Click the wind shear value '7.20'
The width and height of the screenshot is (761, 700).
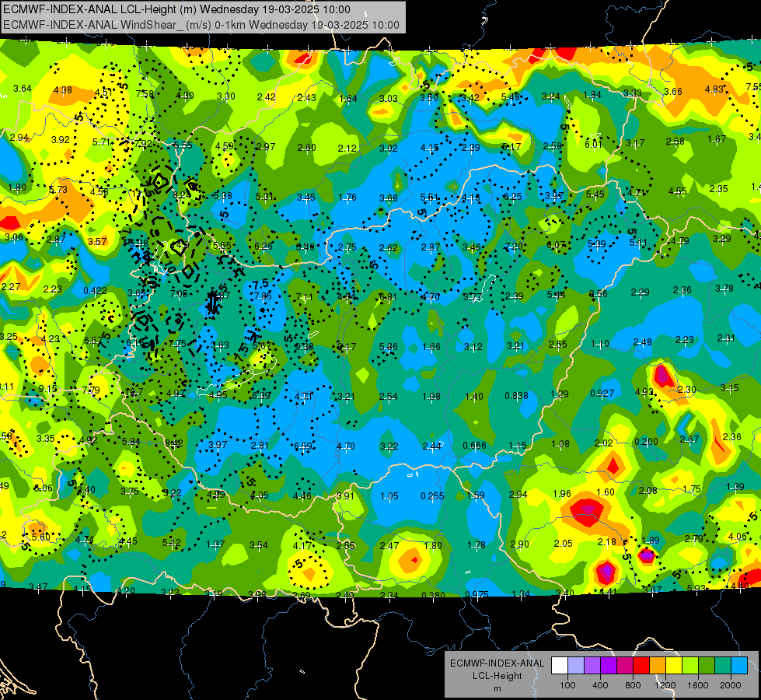tap(514, 247)
